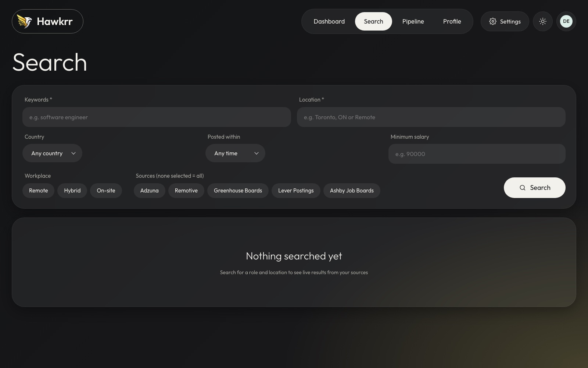Enable the Ashby Job Boards source

pos(352,191)
